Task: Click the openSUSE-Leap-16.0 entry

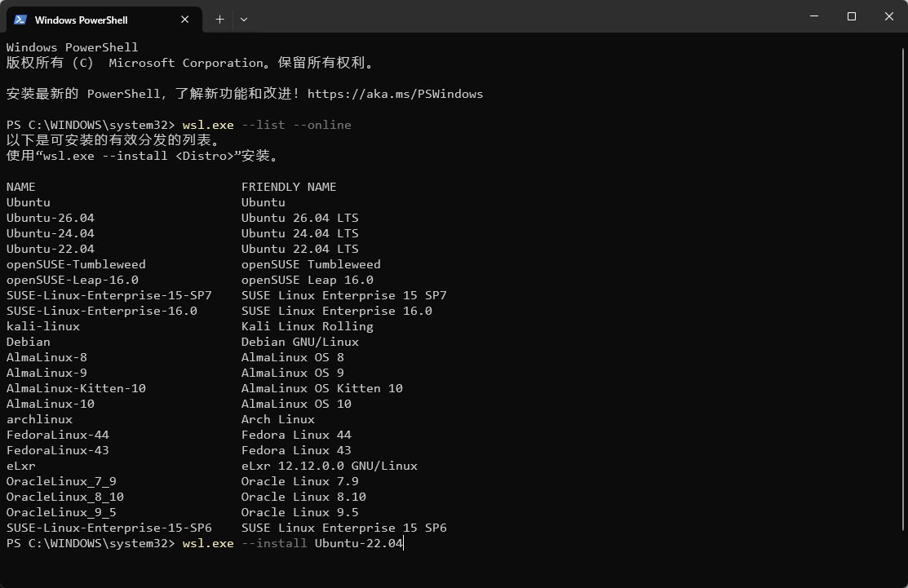Action: [73, 280]
